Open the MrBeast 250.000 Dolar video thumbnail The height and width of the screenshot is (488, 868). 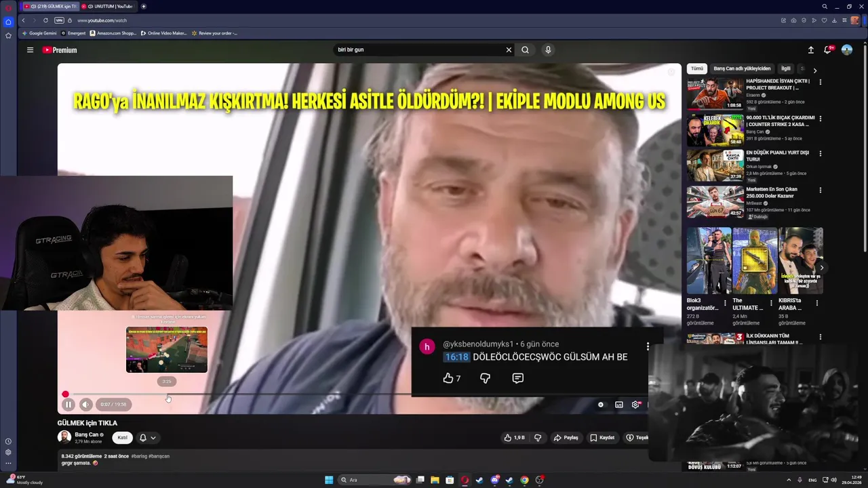715,201
